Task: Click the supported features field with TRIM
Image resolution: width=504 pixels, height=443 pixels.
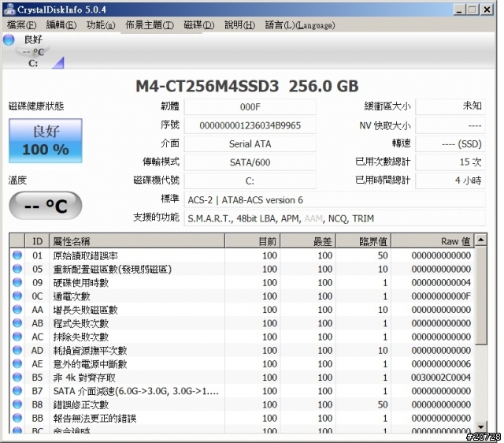Action: tap(334, 218)
